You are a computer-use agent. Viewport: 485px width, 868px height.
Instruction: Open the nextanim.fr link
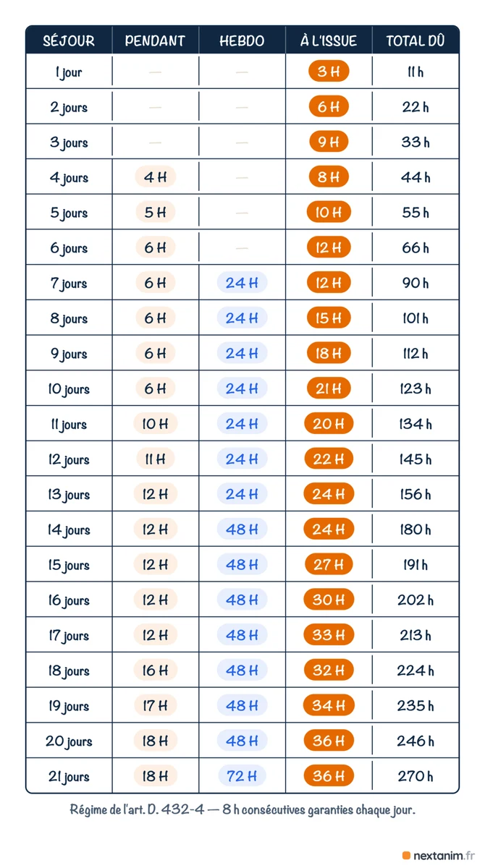point(439,855)
